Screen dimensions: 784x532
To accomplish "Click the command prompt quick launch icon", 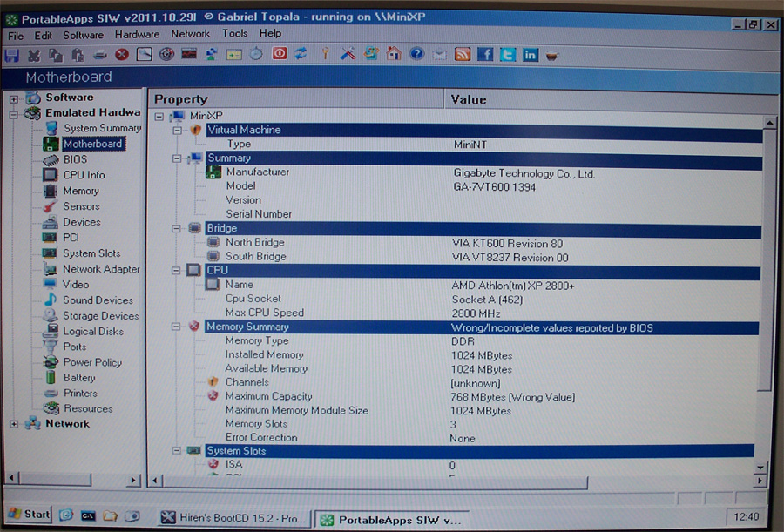I will click(88, 515).
